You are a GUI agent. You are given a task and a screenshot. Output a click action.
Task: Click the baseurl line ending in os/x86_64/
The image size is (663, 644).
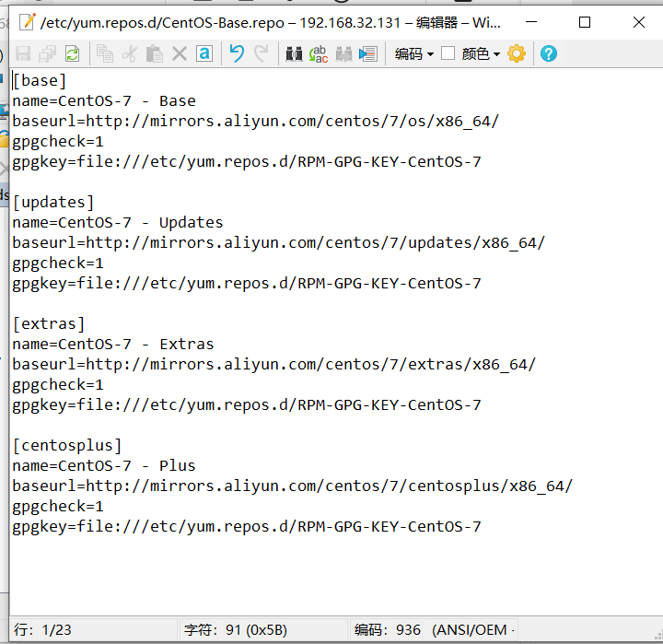tap(255, 122)
